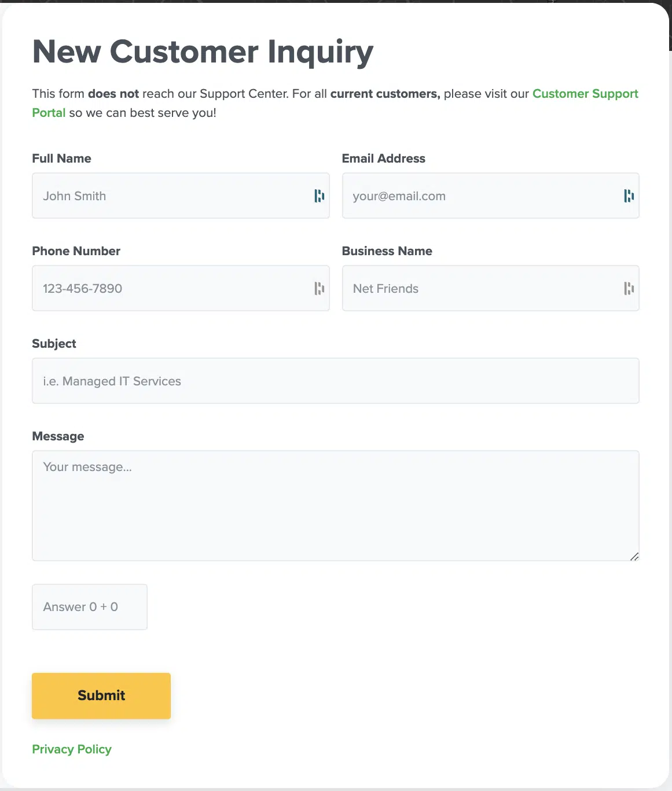This screenshot has height=791, width=672.
Task: Click the autofill icon in Phone Number field
Action: pos(319,288)
